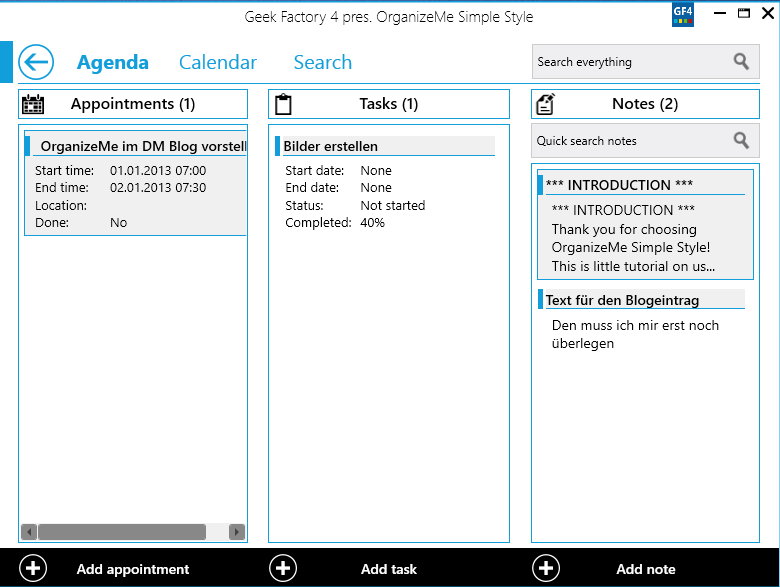Click the Den muss ich mir note text

pos(635,334)
